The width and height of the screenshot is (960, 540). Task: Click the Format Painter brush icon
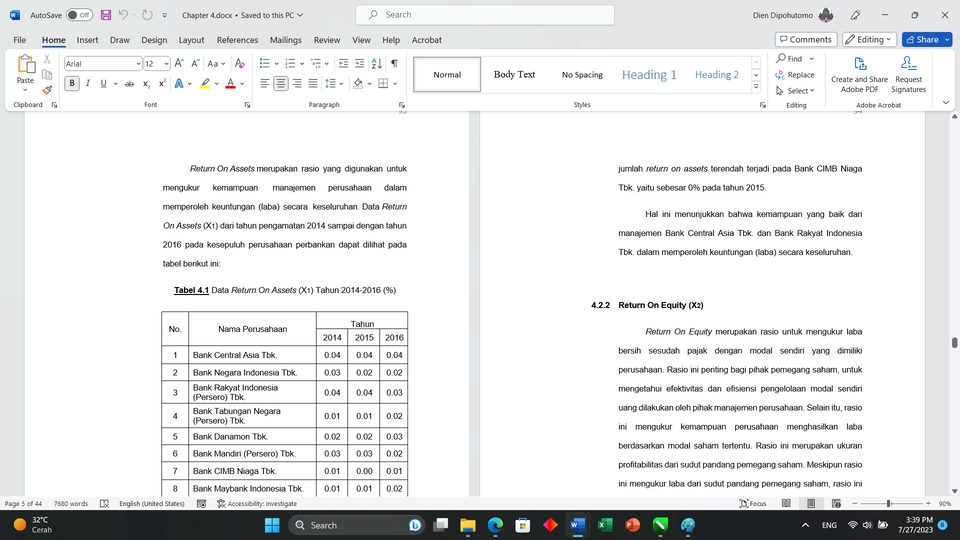pos(47,90)
